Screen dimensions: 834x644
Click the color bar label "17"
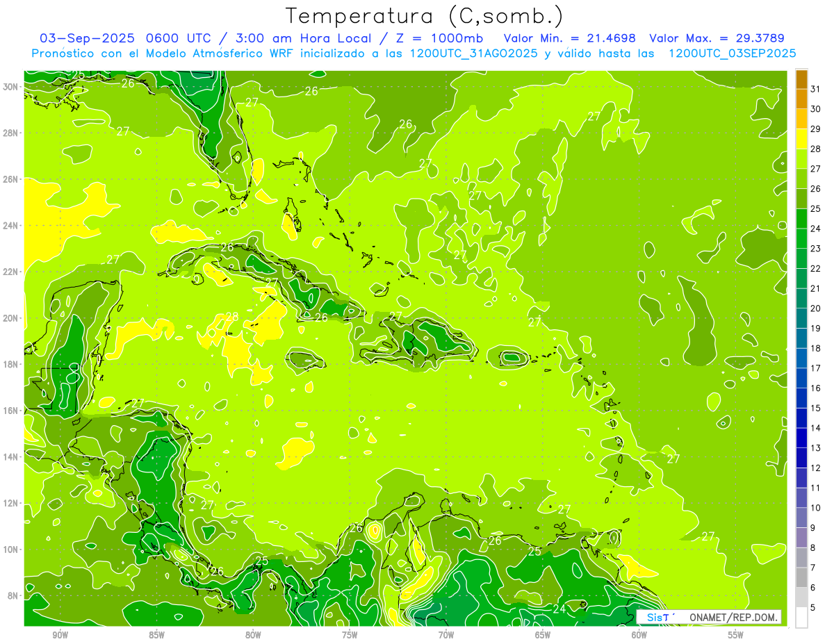(816, 368)
